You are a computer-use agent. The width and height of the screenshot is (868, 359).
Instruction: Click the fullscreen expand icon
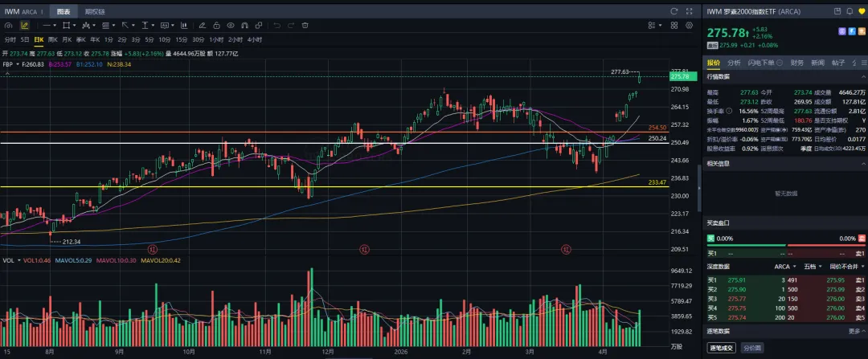click(689, 11)
